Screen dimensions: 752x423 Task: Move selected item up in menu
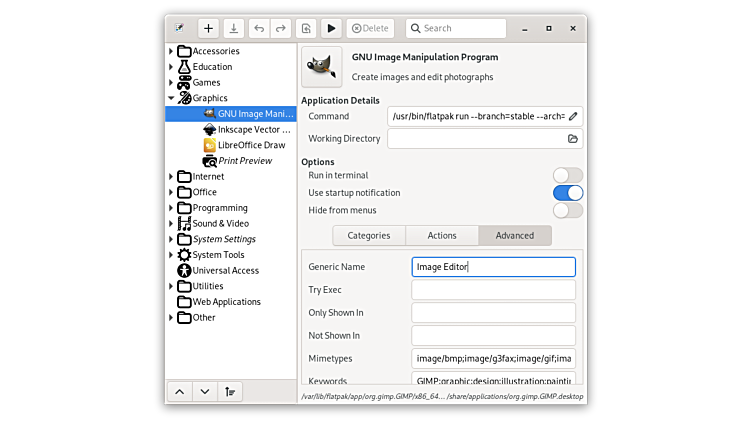click(180, 392)
